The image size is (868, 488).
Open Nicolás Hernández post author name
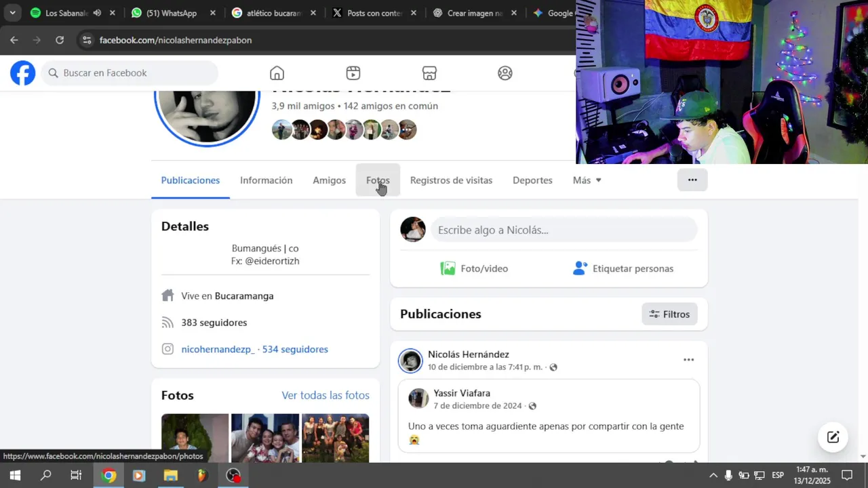(469, 354)
